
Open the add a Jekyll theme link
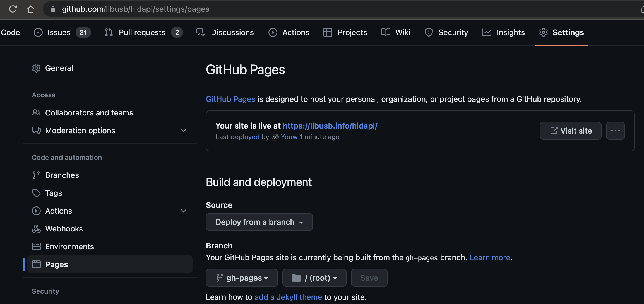(288, 297)
